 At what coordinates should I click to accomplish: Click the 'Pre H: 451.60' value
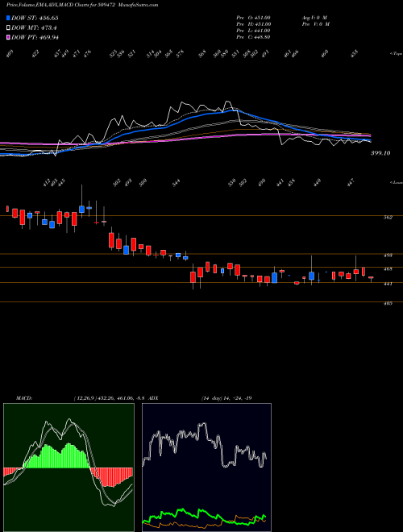click(253, 24)
